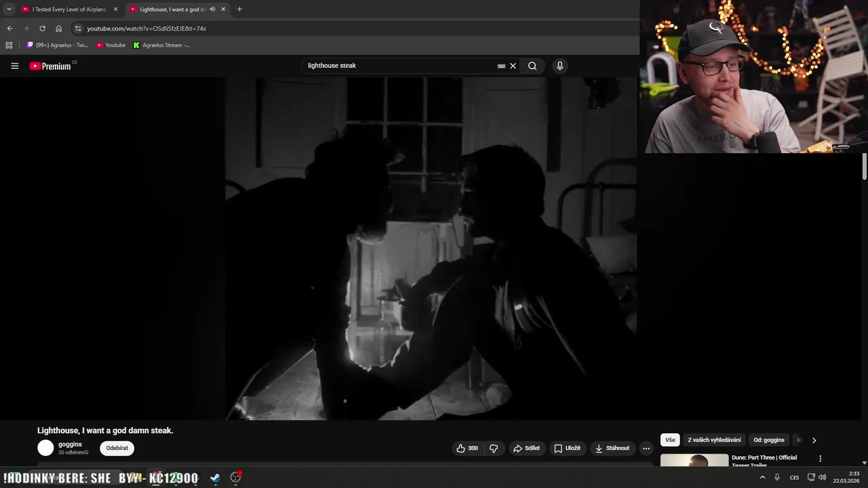Select the 'Vše' filter chip
Image resolution: width=868 pixels, height=488 pixels.
coord(670,440)
